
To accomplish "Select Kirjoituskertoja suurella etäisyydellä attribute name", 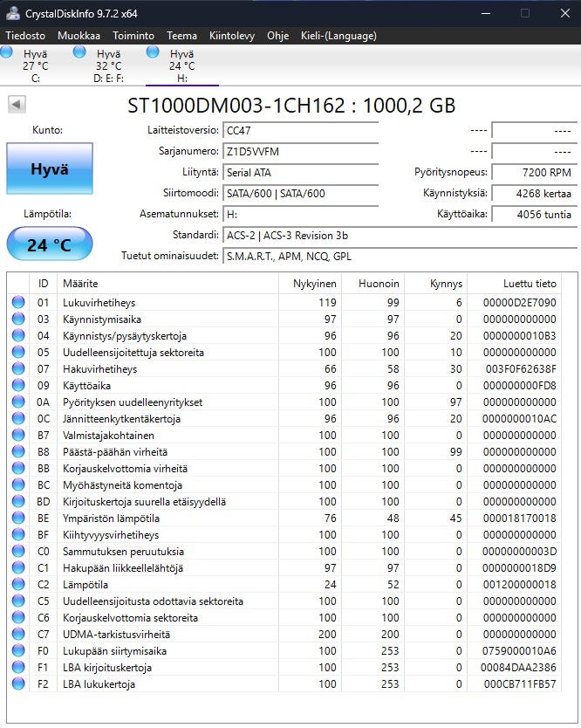I will tap(144, 501).
